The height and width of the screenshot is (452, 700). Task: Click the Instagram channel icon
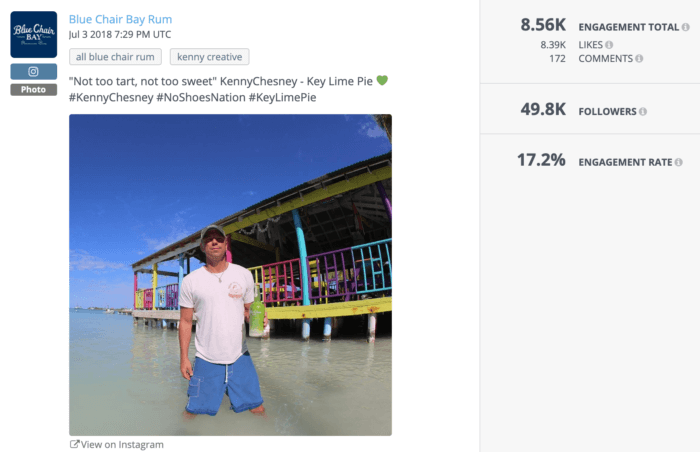point(33,71)
